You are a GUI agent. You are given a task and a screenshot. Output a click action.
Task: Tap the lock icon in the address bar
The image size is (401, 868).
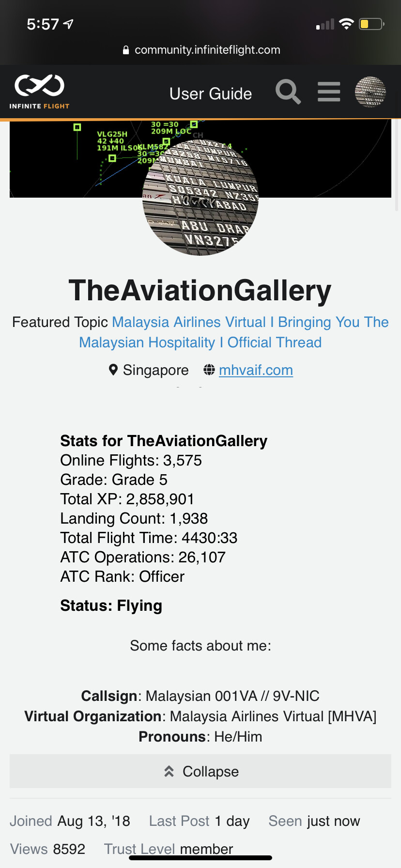coord(126,50)
